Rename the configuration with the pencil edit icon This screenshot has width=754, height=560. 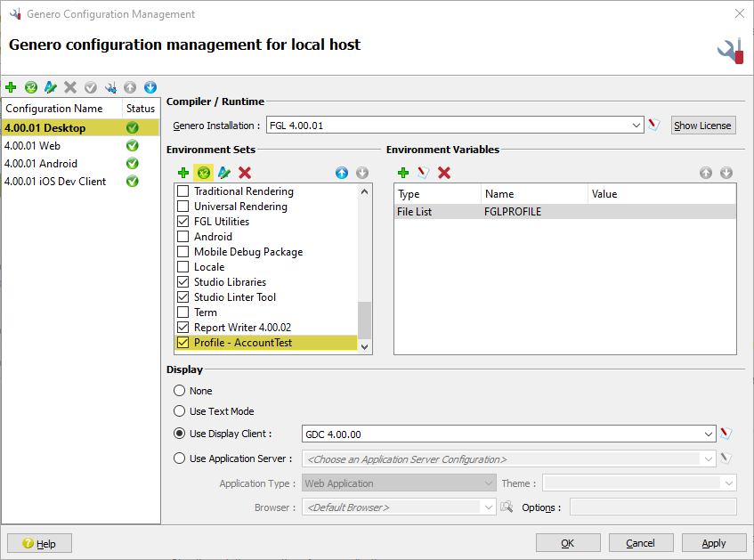51,87
